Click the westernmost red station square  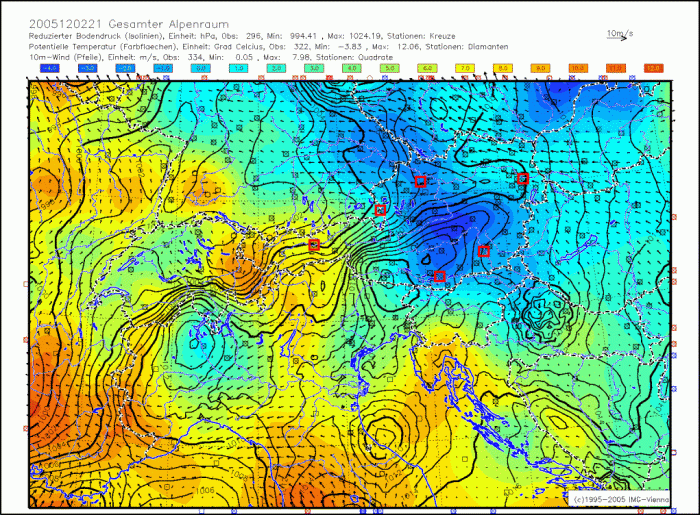pos(314,244)
